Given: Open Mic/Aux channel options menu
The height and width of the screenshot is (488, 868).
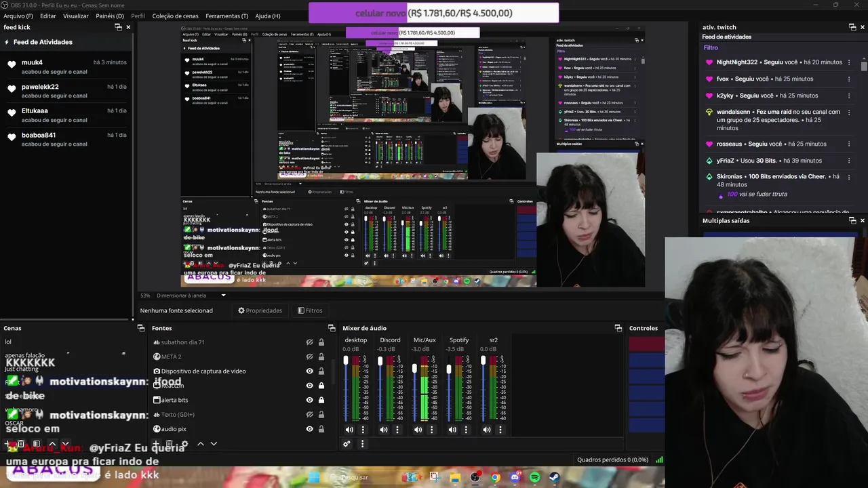Looking at the screenshot, I should point(431,429).
